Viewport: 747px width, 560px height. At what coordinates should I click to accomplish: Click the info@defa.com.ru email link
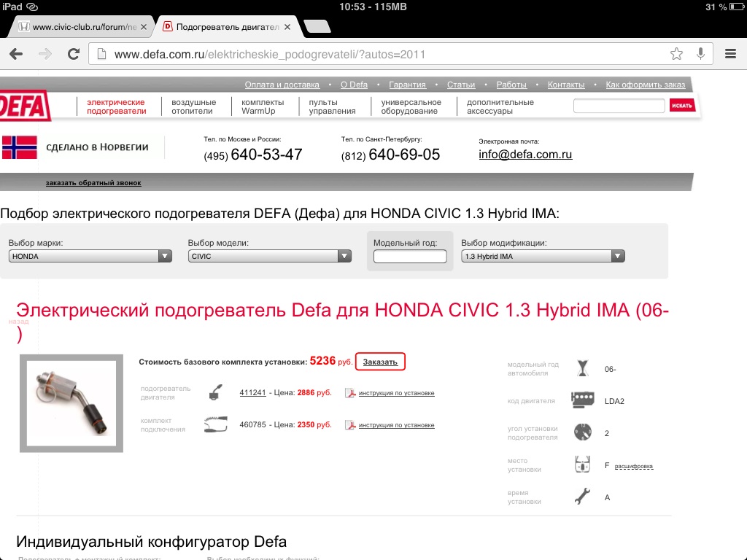(x=525, y=155)
